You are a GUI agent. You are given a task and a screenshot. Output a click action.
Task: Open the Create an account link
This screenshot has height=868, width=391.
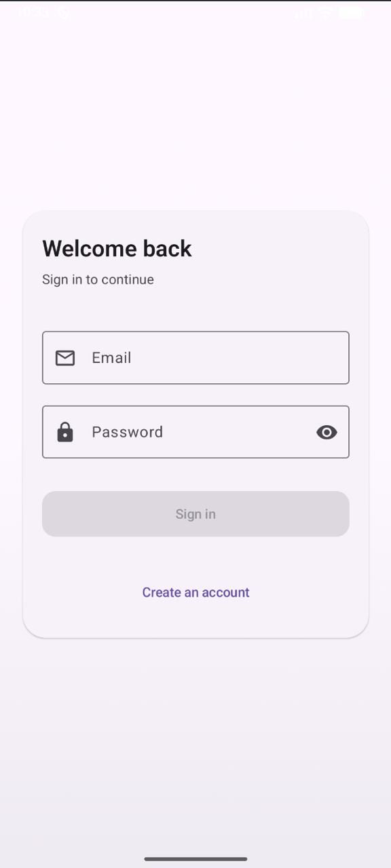click(195, 593)
